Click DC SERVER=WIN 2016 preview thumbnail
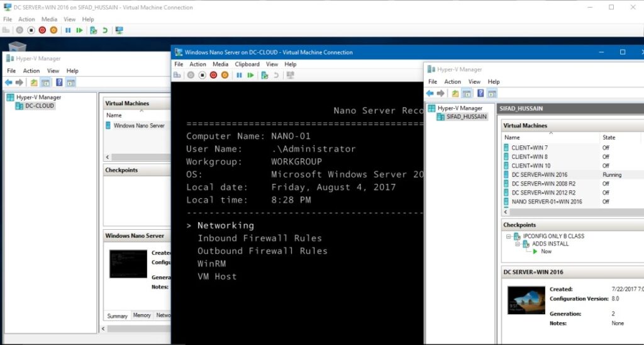 526,300
